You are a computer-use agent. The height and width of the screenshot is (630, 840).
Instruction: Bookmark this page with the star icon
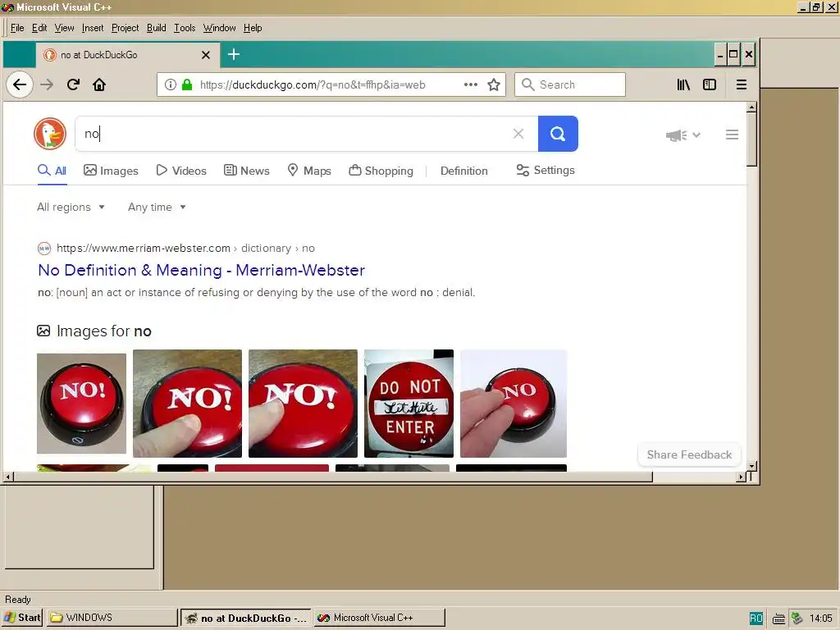pos(494,84)
